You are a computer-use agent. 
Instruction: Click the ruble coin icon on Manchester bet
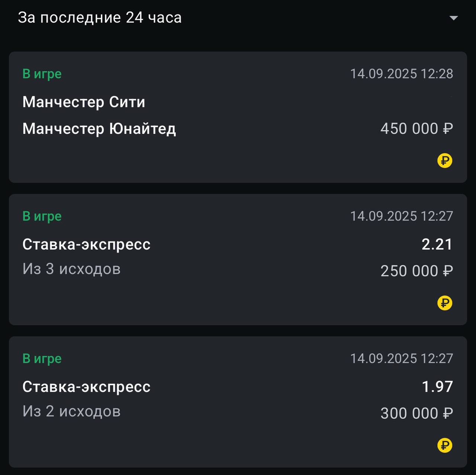click(444, 161)
